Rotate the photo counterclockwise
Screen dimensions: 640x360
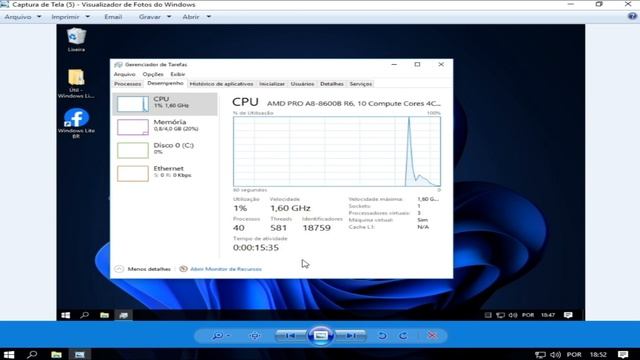382,336
